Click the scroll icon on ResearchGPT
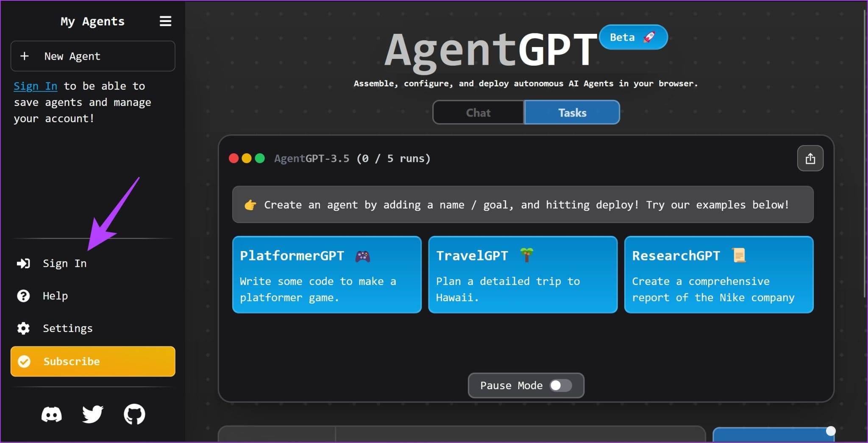Viewport: 868px width, 443px height. [x=739, y=255]
